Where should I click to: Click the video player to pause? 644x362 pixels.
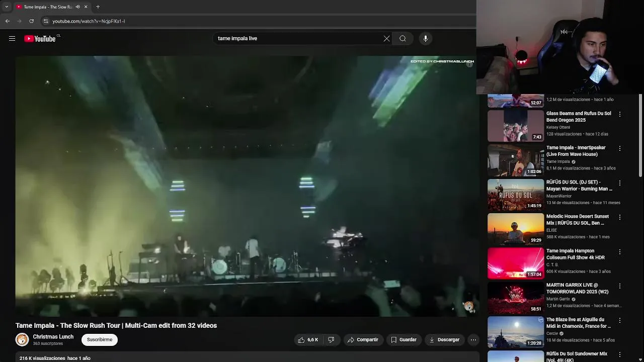(247, 186)
